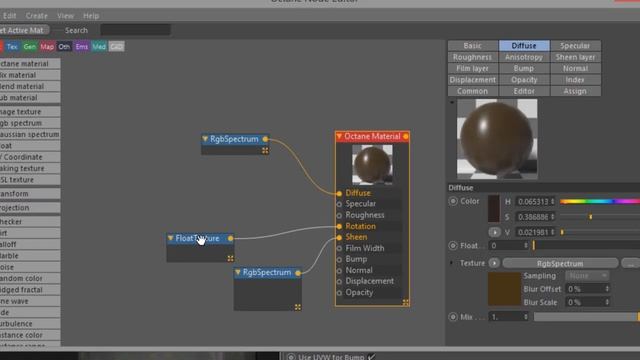Viewport: 640px width, 360px height.
Task: Switch to the Displacement tab
Action: 473,80
